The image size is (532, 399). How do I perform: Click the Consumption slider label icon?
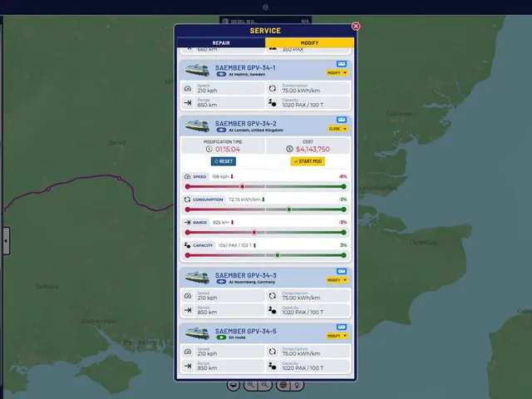(187, 199)
